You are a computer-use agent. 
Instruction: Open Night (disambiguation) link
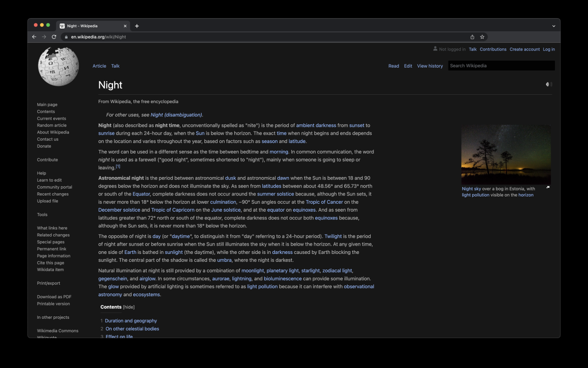coord(176,115)
